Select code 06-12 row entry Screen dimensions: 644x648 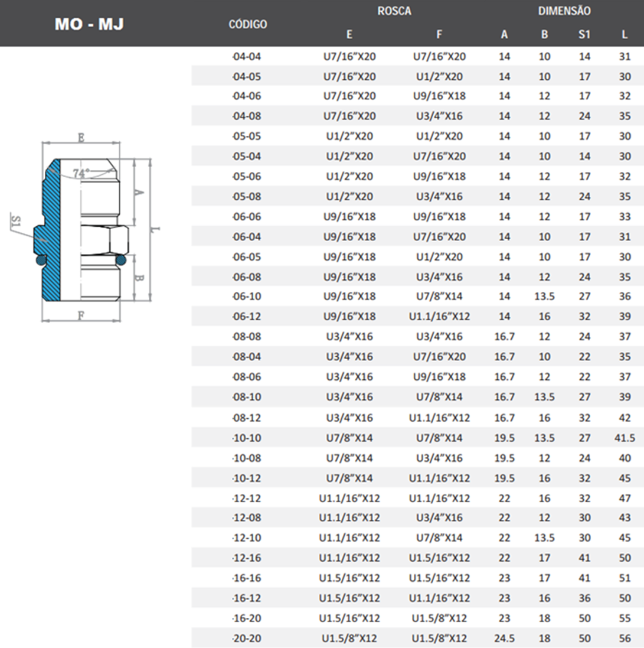coord(246,317)
